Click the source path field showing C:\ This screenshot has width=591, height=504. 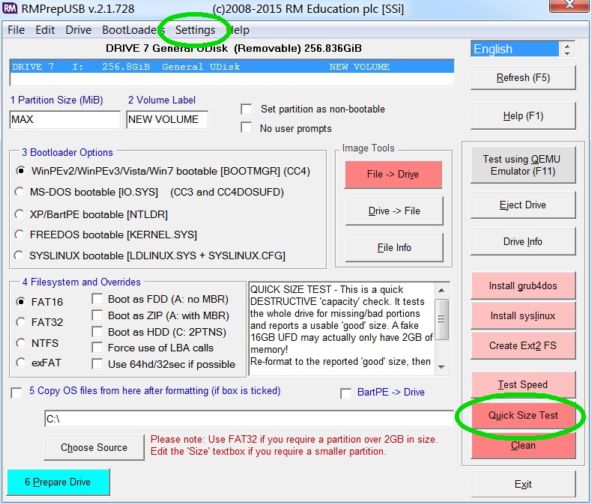click(x=249, y=419)
